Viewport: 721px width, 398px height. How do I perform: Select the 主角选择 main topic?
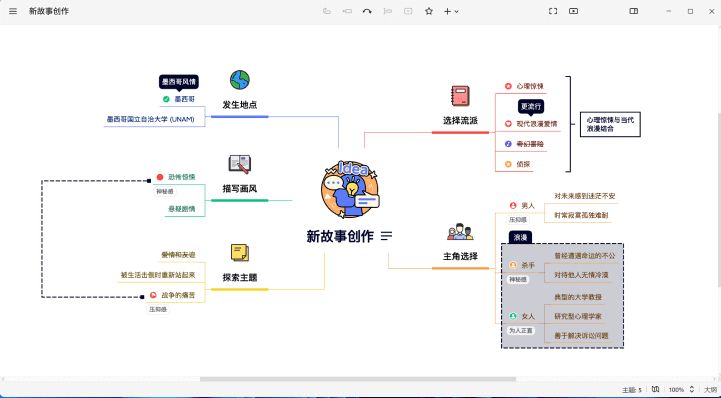pos(460,256)
